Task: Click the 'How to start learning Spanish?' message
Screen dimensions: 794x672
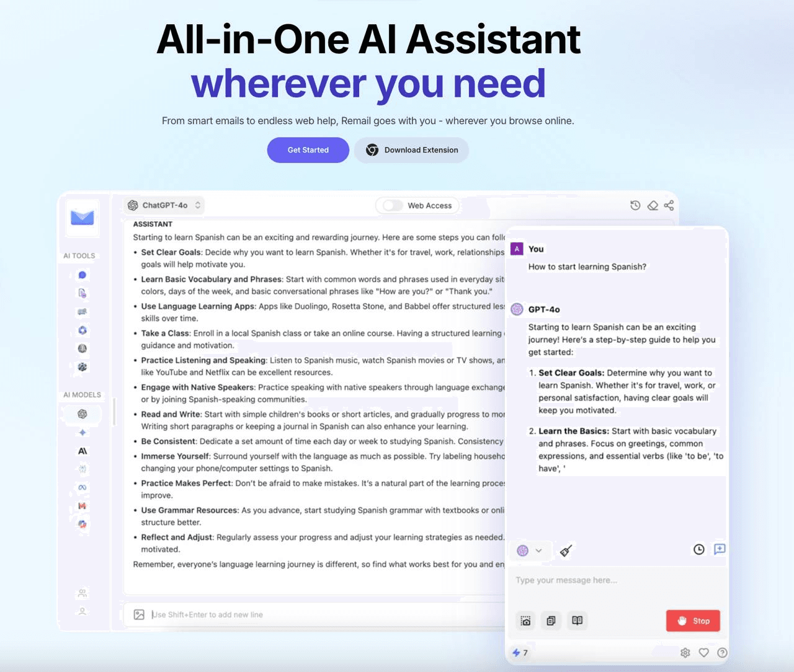Action: tap(587, 267)
